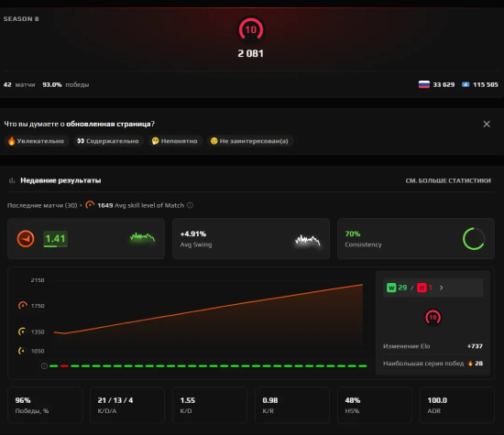Click the orange rating icon next to 1.41
Image resolution: width=504 pixels, height=435 pixels.
pos(26,239)
